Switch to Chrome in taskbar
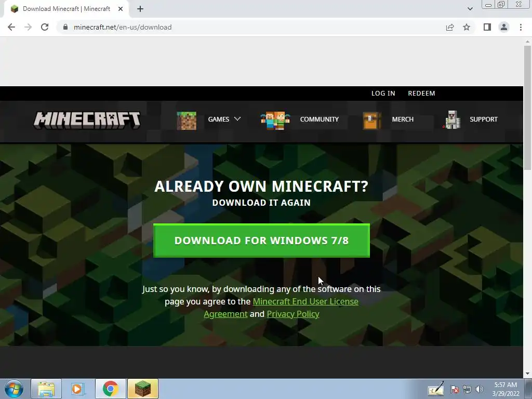The height and width of the screenshot is (399, 532). [x=111, y=389]
